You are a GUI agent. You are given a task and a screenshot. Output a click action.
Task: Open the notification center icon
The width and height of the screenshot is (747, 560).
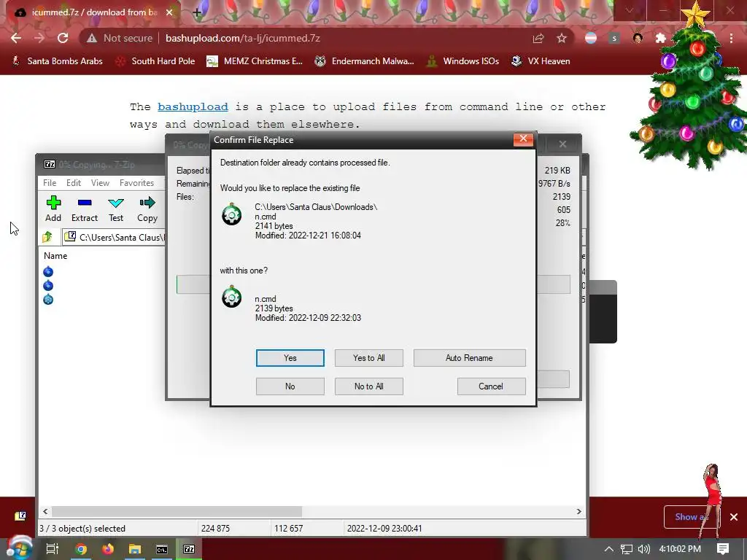click(723, 549)
